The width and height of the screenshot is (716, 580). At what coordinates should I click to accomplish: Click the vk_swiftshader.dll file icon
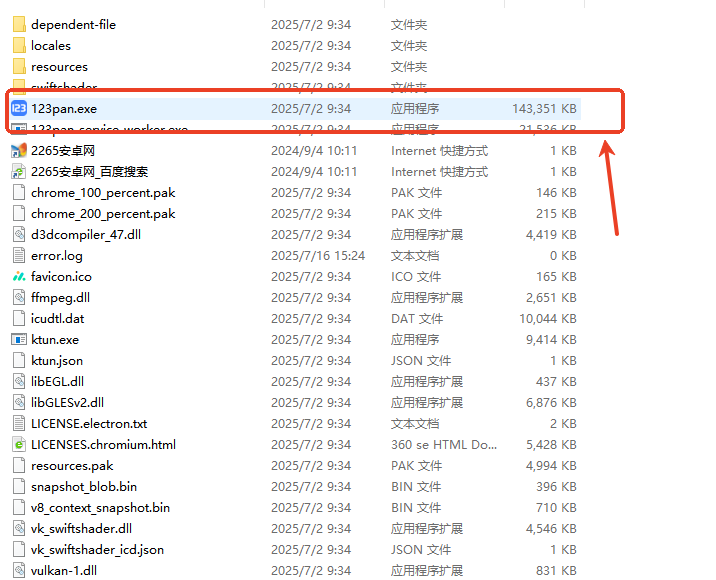pyautogui.click(x=19, y=529)
